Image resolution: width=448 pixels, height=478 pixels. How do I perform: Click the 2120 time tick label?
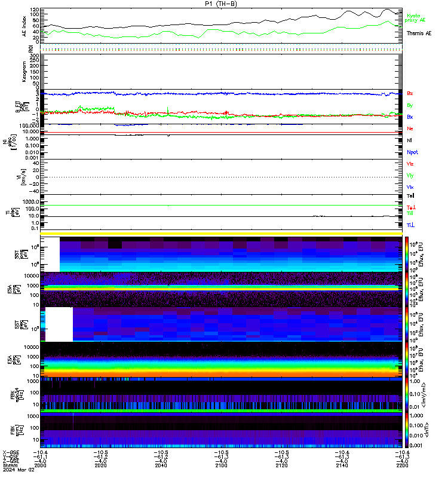[x=281, y=465]
